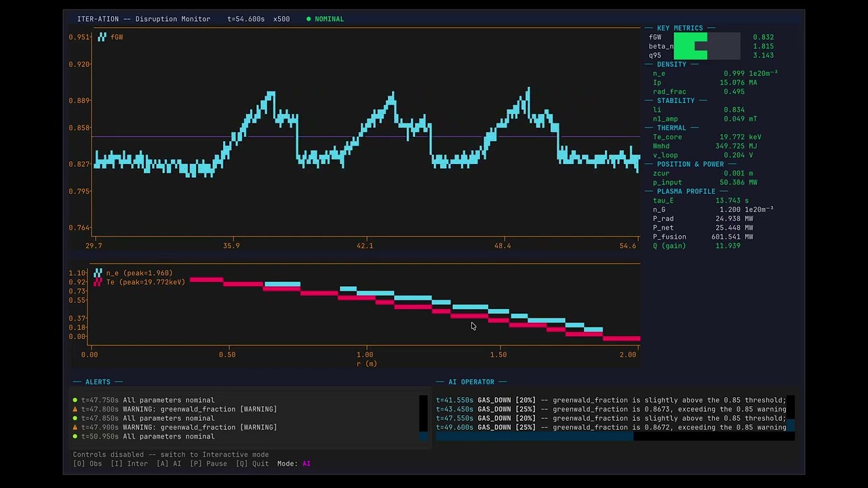Select the THERMAL section header
868x488 pixels.
(671, 127)
